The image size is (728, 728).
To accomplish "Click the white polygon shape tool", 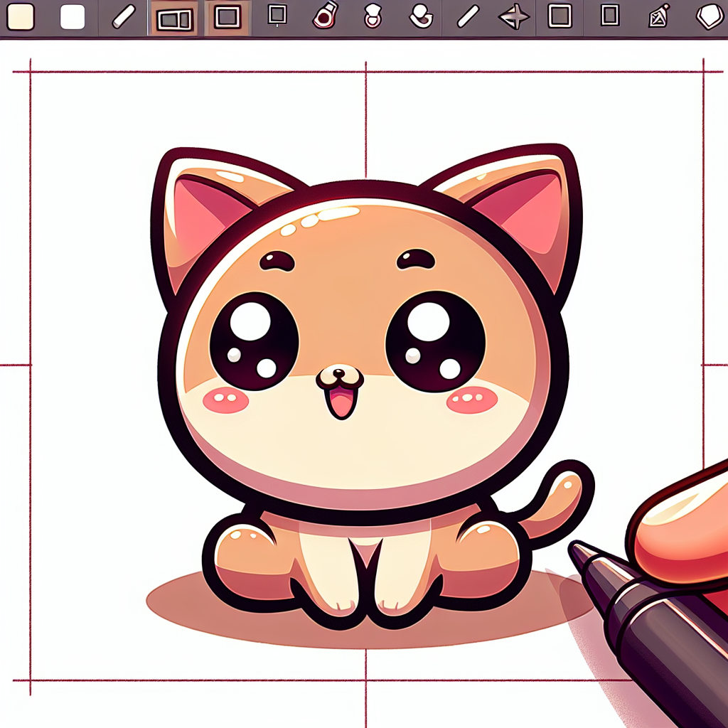I will (x=709, y=16).
